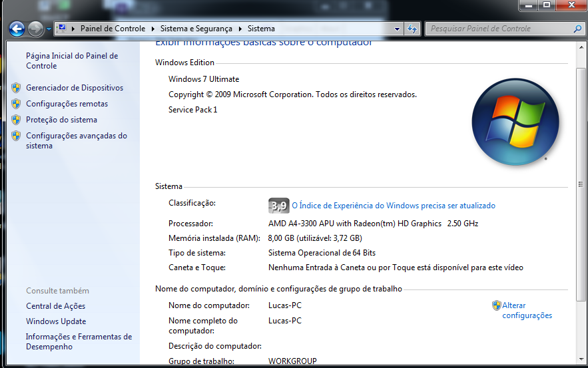
Task: Click the 3,9 experience index badge
Action: click(x=278, y=206)
